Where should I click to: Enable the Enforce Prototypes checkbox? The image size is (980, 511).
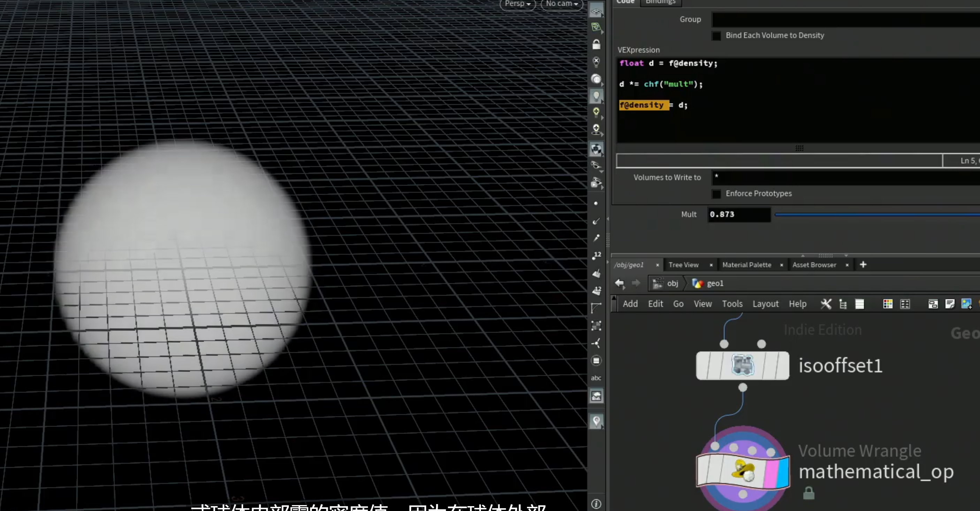[717, 194]
